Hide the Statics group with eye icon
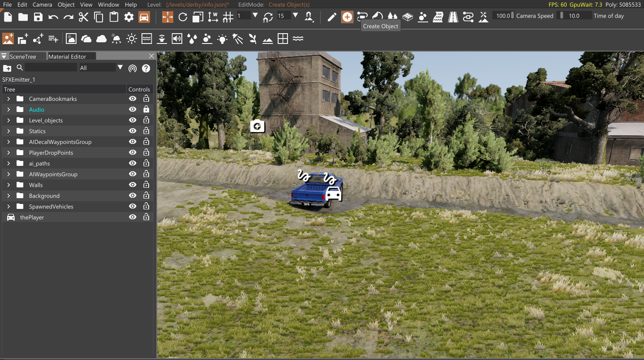The image size is (644, 360). click(133, 131)
